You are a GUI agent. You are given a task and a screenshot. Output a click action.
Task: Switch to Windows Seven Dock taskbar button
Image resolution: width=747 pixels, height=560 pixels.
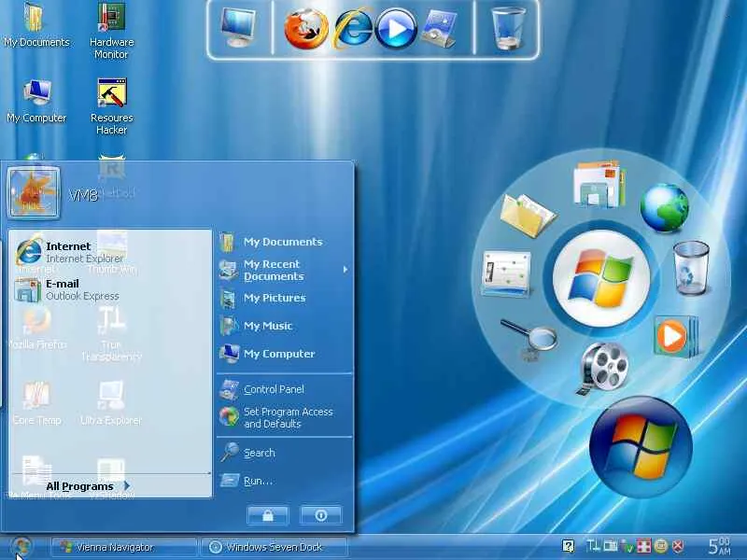pos(275,547)
